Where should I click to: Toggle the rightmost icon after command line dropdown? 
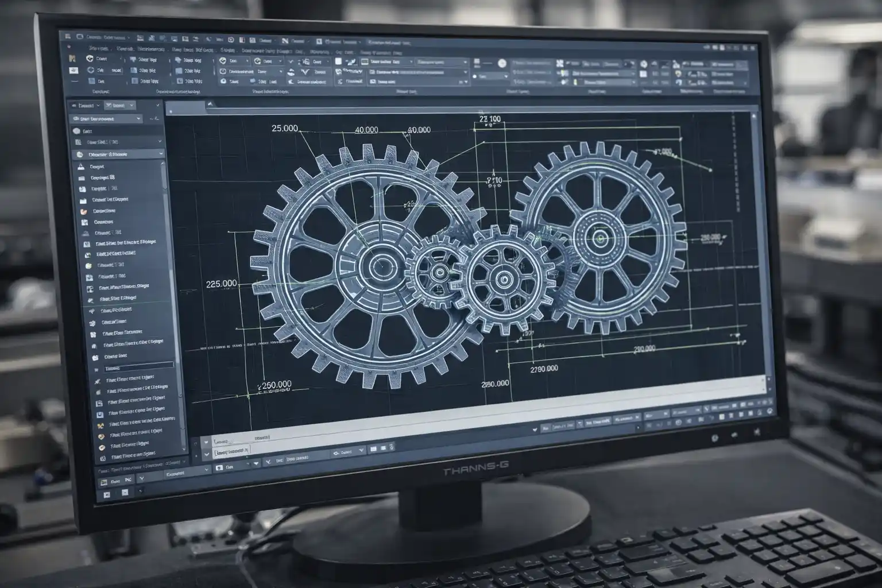(391, 447)
